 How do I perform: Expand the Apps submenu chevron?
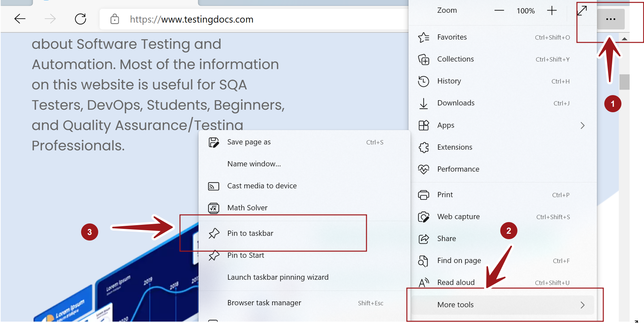(x=582, y=126)
